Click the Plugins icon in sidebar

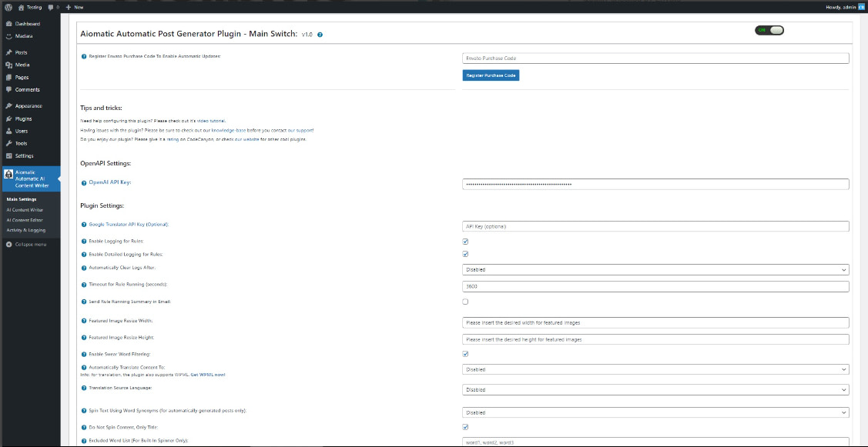tap(8, 118)
